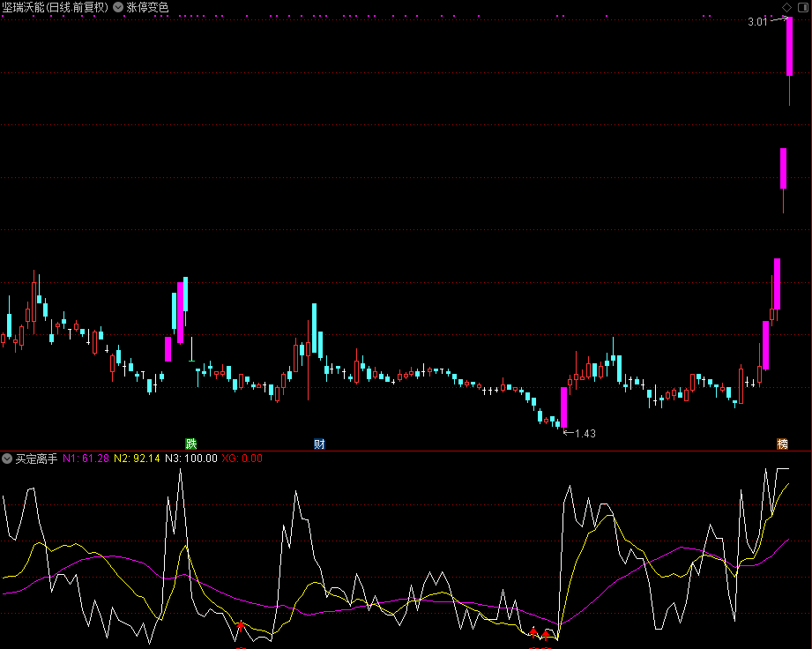Click the 3.01 high price label

click(757, 22)
